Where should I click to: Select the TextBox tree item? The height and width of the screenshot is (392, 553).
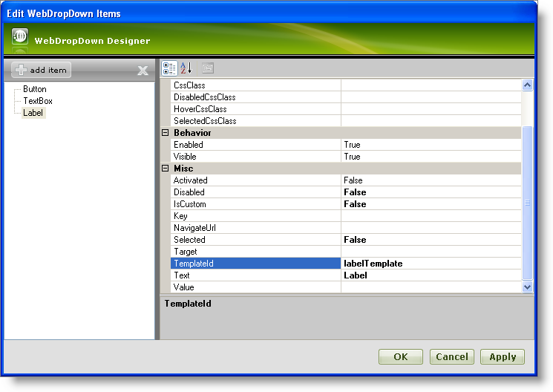pyautogui.click(x=37, y=101)
